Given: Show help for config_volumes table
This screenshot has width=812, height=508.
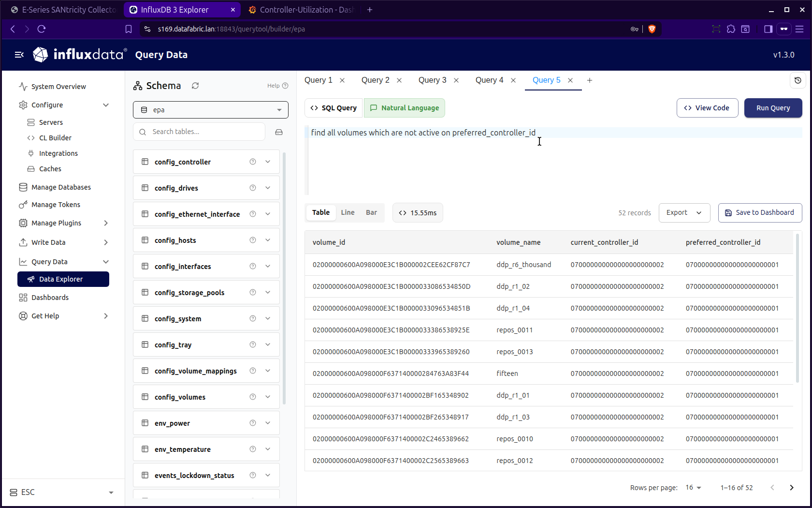Looking at the screenshot, I should tap(253, 397).
